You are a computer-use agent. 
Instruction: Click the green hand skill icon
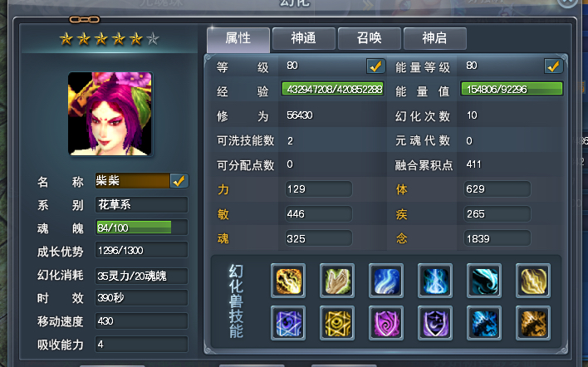coord(337,281)
